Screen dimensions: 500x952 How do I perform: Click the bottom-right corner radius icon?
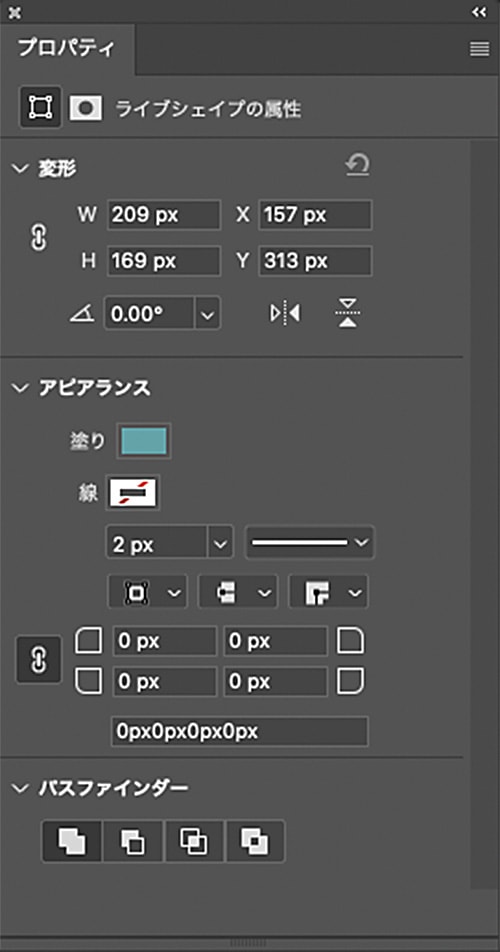point(351,681)
